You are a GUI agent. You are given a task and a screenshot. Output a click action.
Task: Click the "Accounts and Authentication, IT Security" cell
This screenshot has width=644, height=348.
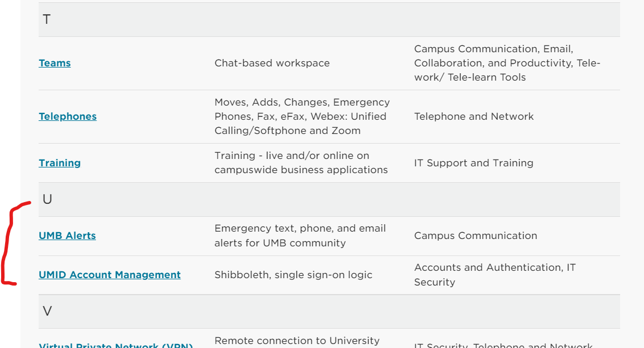494,275
